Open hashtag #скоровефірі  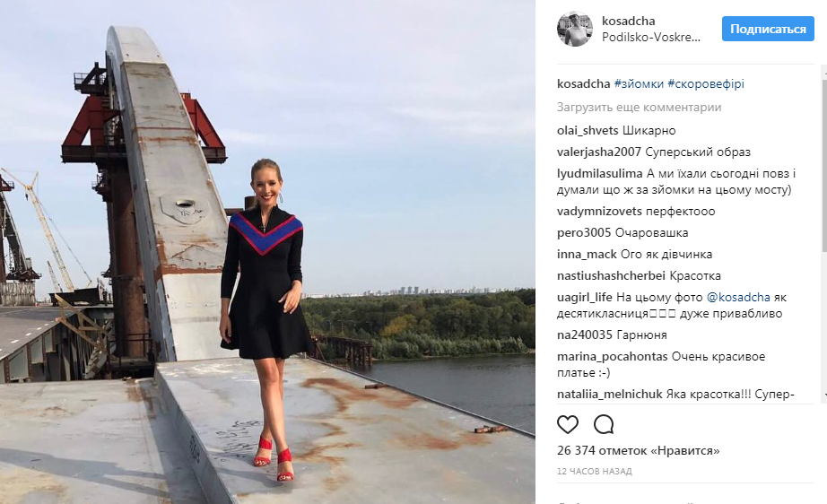[x=706, y=83]
